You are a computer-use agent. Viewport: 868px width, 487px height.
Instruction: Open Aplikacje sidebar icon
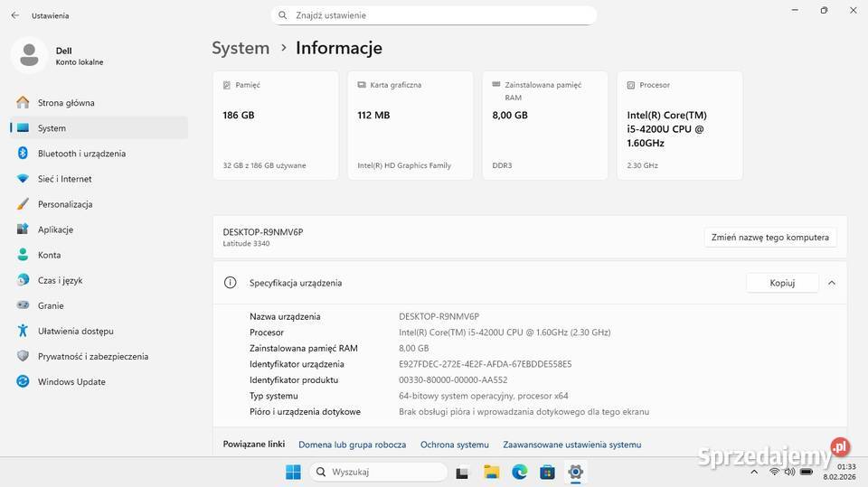pos(23,229)
